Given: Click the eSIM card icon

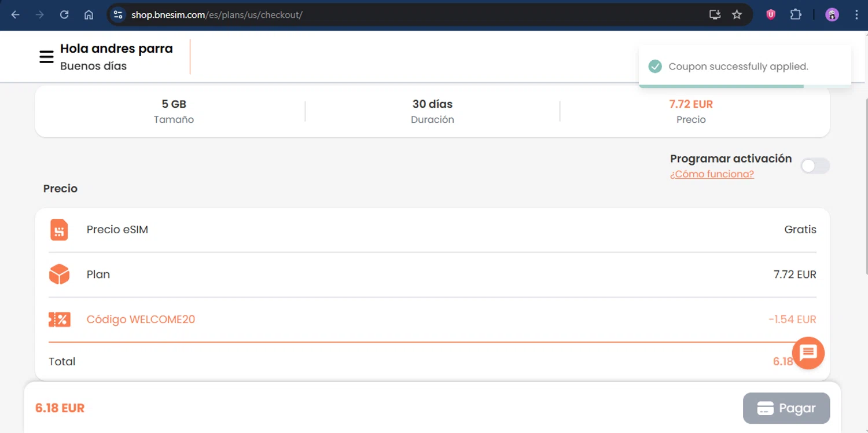Looking at the screenshot, I should [59, 230].
